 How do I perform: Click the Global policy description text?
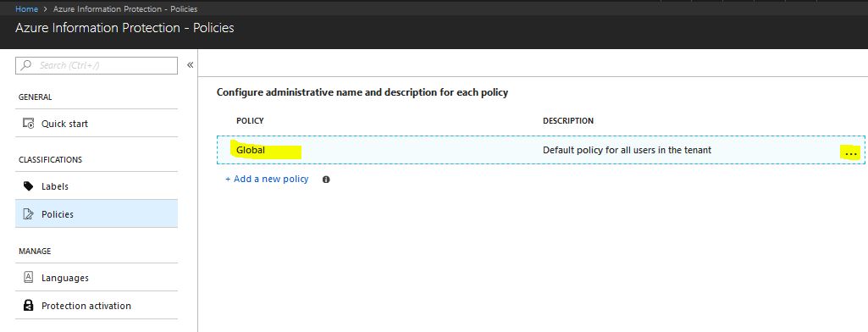tap(627, 150)
